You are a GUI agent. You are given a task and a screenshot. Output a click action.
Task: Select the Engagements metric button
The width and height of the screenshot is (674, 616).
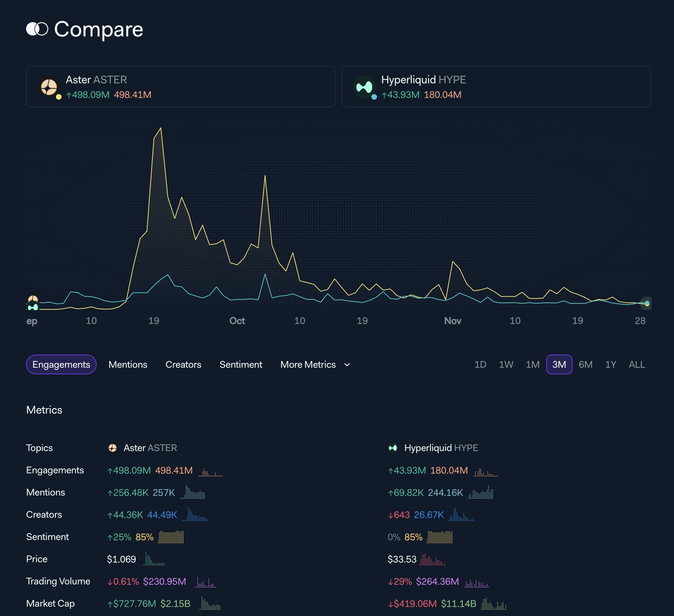(61, 364)
